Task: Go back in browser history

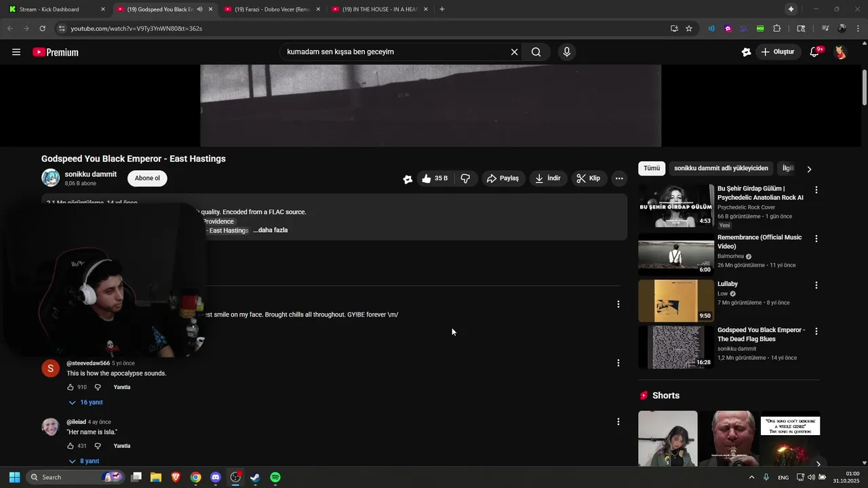Action: point(9,28)
